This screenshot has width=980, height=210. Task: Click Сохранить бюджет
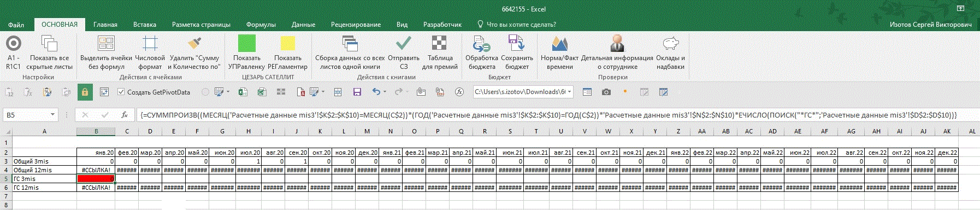[517, 52]
